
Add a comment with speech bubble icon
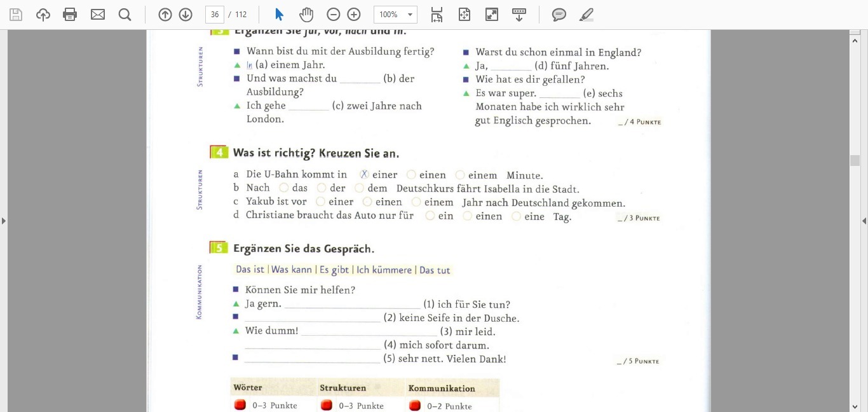[559, 15]
